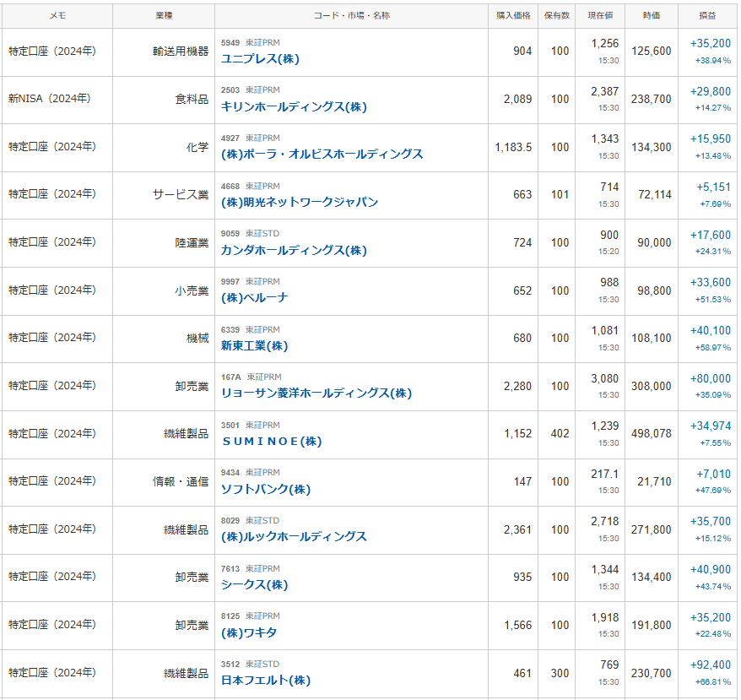Open (株)明光ネットワークジャパン stock details

pos(300,203)
